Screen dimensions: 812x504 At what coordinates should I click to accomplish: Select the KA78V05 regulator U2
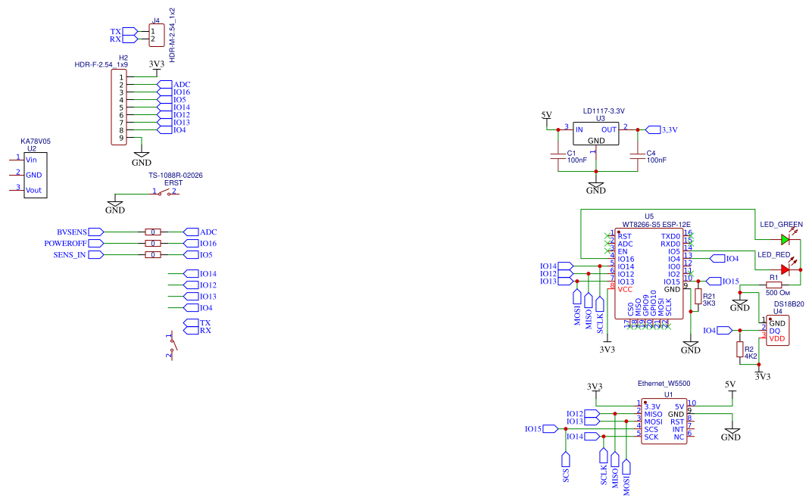pyautogui.click(x=34, y=175)
